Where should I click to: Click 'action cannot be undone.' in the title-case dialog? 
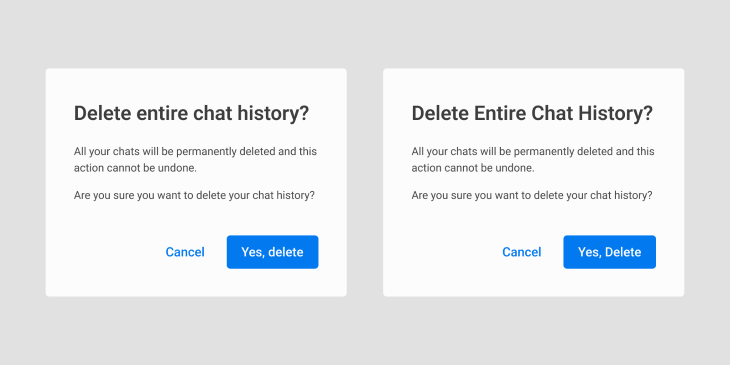pyautogui.click(x=473, y=168)
